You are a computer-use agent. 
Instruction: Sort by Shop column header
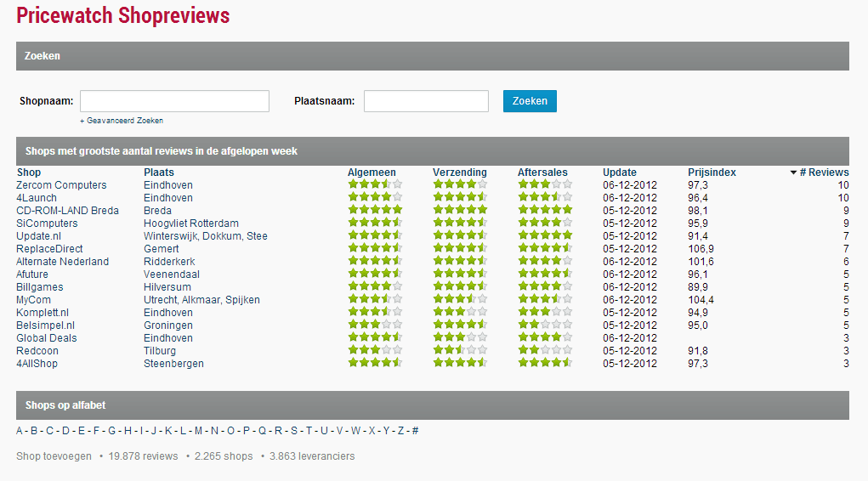(29, 173)
